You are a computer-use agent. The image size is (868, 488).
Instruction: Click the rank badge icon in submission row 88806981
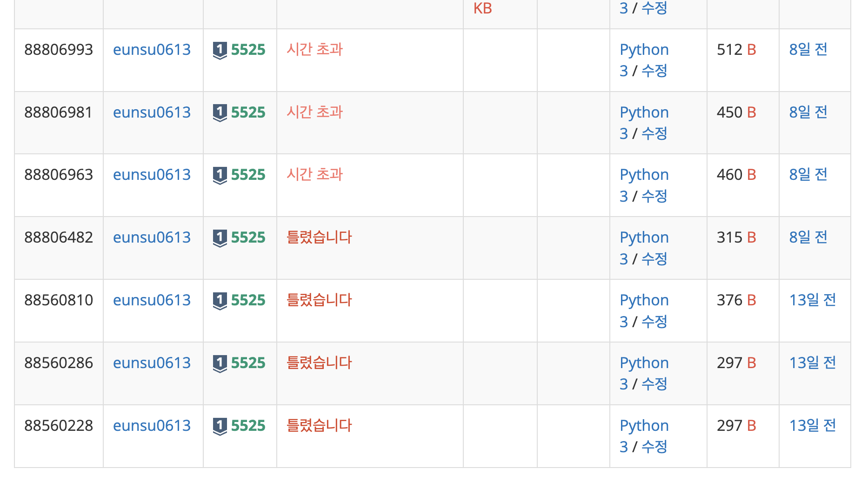pos(220,112)
